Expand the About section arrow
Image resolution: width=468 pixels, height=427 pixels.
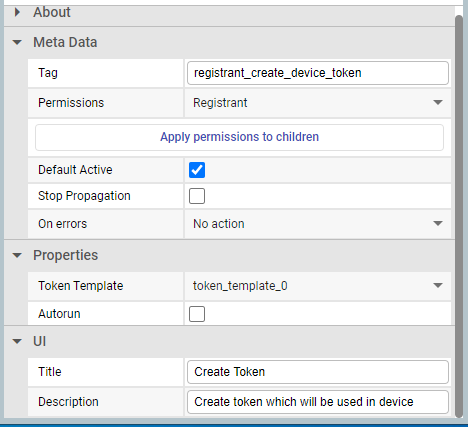pos(17,13)
